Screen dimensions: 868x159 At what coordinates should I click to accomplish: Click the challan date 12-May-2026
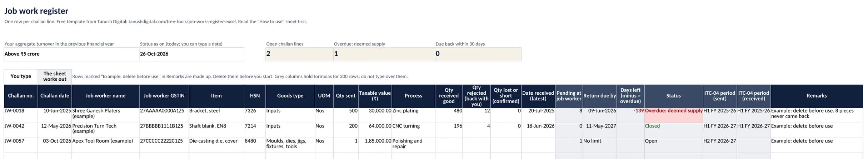coord(55,130)
